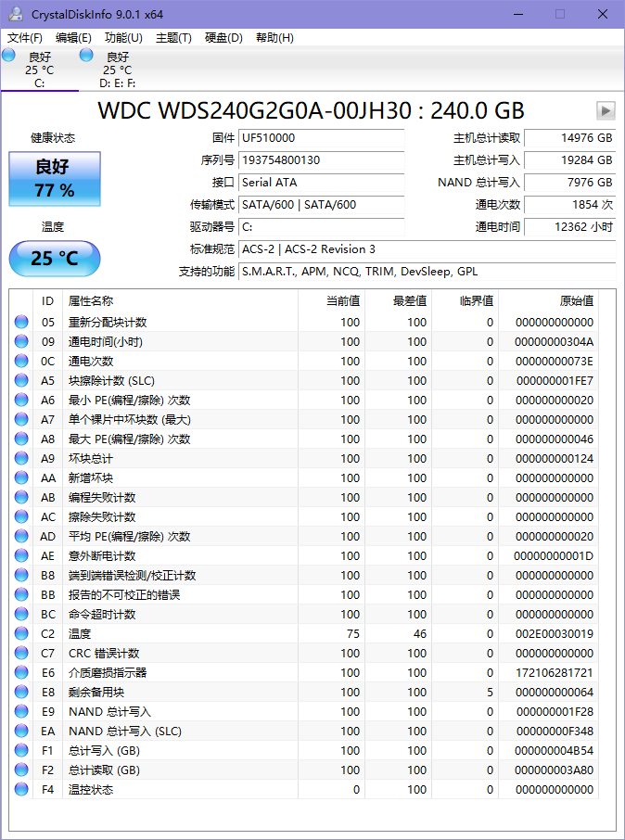
Task: Open the 主题(T) menu
Action: (x=173, y=38)
